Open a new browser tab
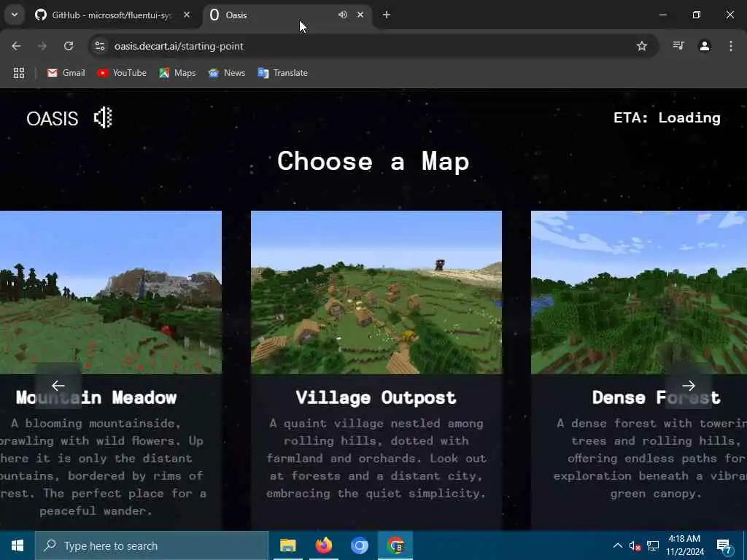The image size is (747, 560). [x=387, y=15]
